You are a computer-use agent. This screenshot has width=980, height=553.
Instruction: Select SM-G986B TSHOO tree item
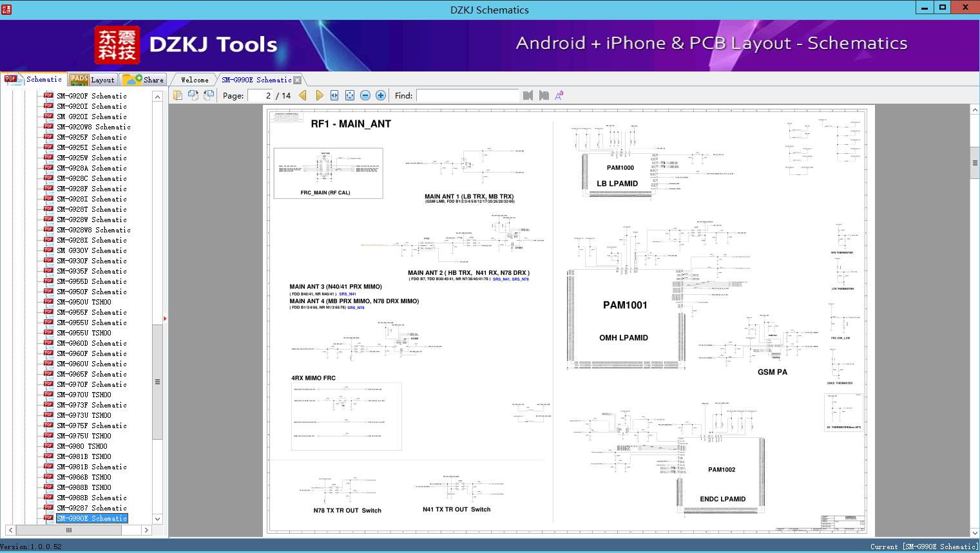click(84, 477)
